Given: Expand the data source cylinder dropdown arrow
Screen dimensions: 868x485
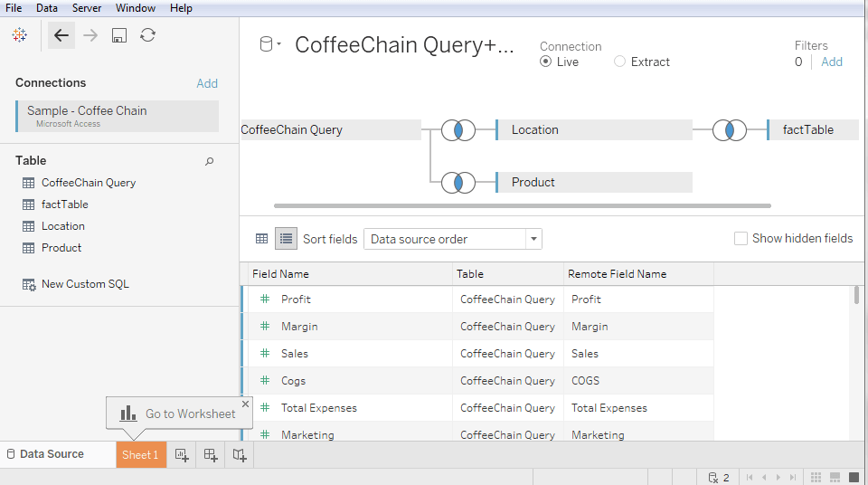Looking at the screenshot, I should [x=279, y=44].
